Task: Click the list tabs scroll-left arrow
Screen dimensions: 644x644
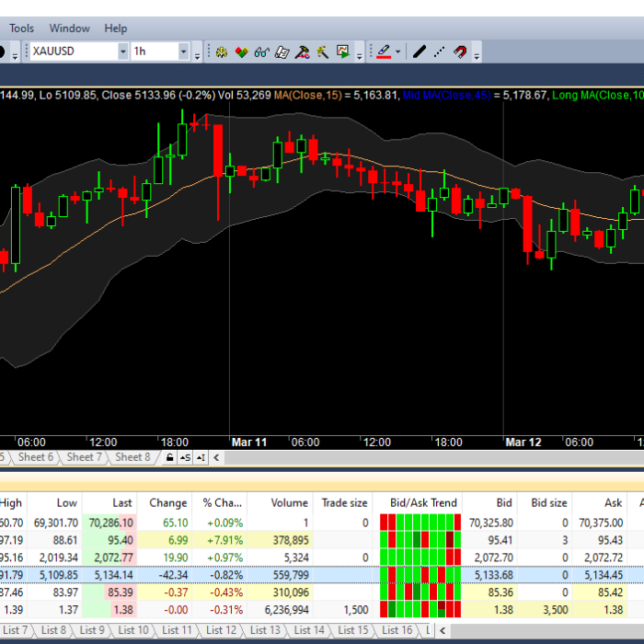Action: point(443,630)
